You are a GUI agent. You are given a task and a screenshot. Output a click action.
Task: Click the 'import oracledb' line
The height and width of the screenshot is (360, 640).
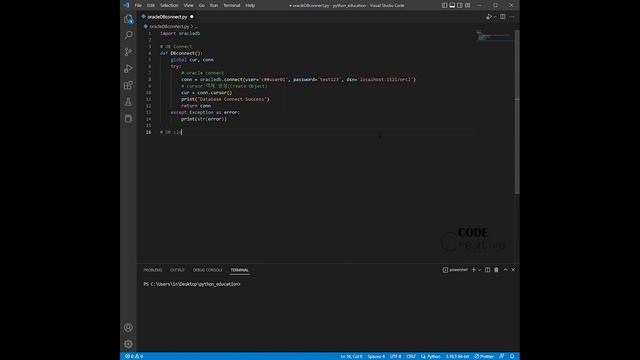click(x=180, y=33)
